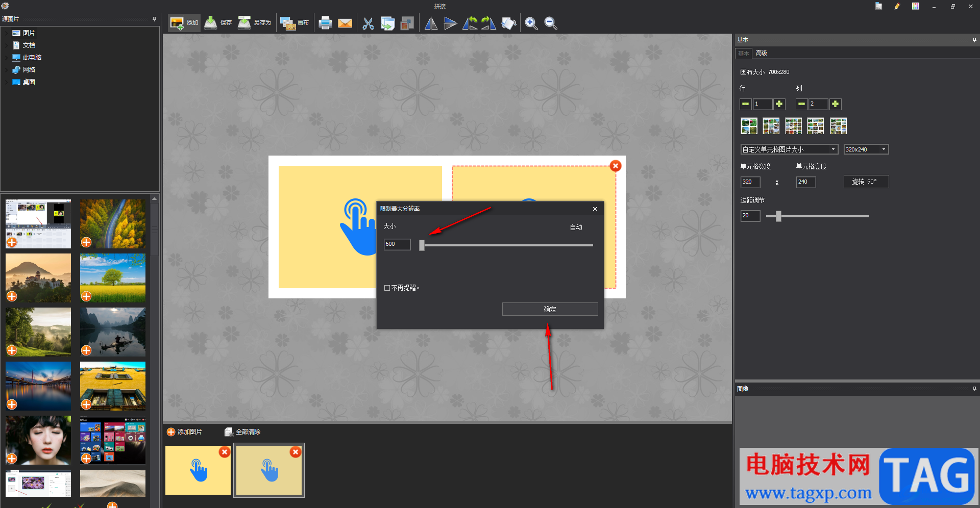The height and width of the screenshot is (508, 980).
Task: Click the 大小 value field showing 600
Action: point(397,244)
